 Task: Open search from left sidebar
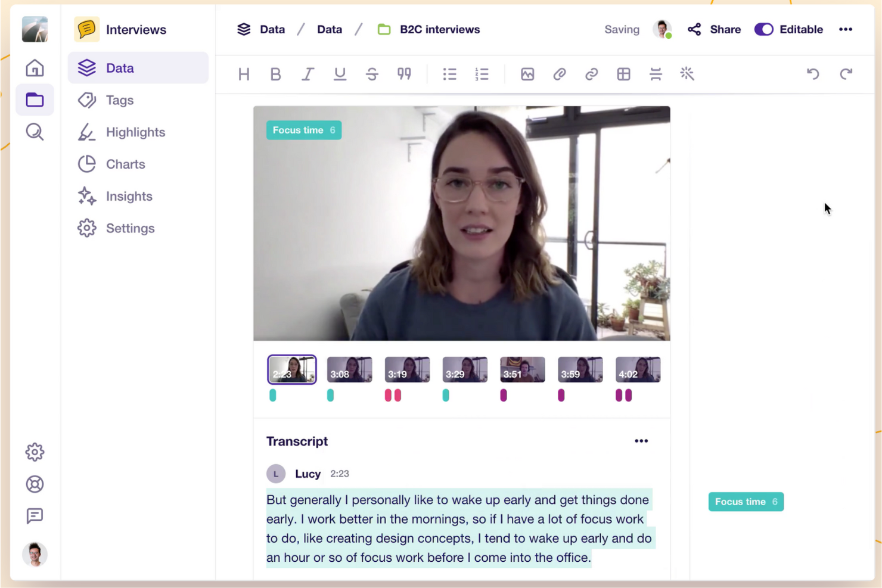[35, 132]
